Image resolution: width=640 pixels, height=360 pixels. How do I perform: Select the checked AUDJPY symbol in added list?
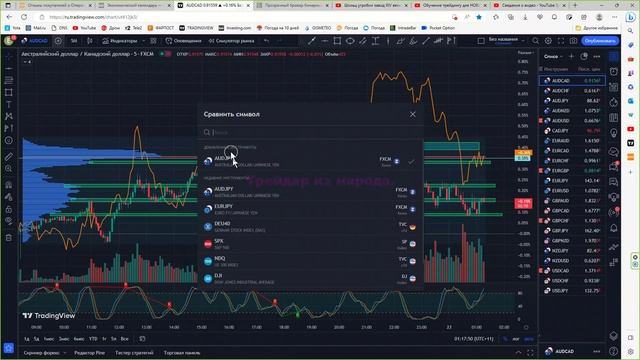click(311, 161)
